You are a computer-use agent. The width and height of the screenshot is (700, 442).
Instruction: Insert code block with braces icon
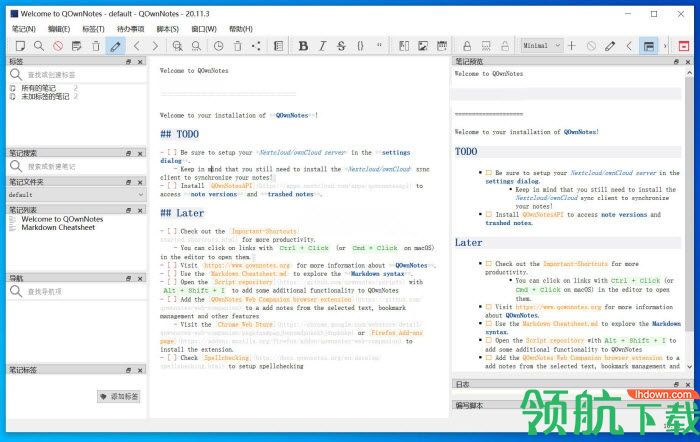pos(360,46)
